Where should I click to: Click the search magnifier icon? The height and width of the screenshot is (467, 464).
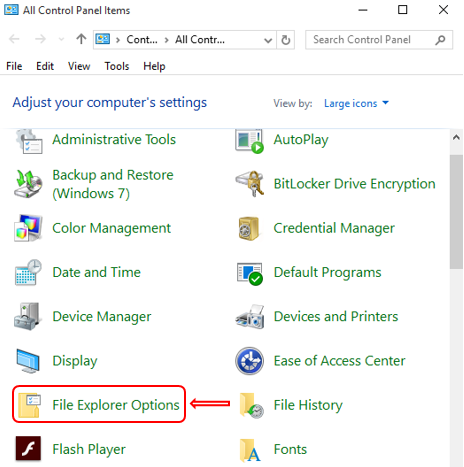(x=440, y=40)
